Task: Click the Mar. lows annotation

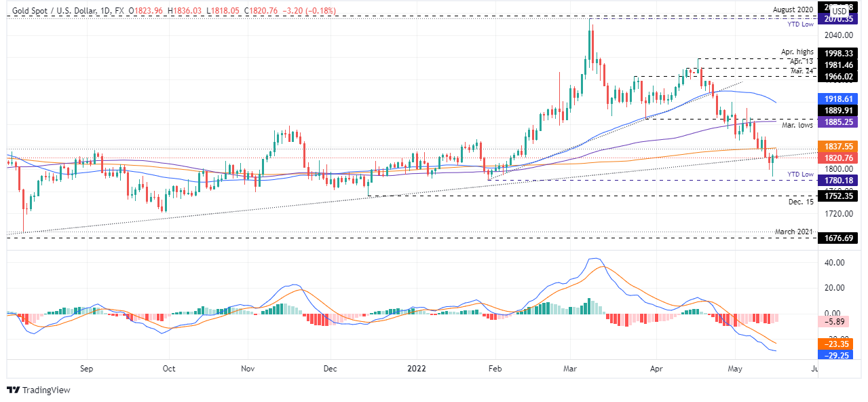Action: (x=797, y=126)
